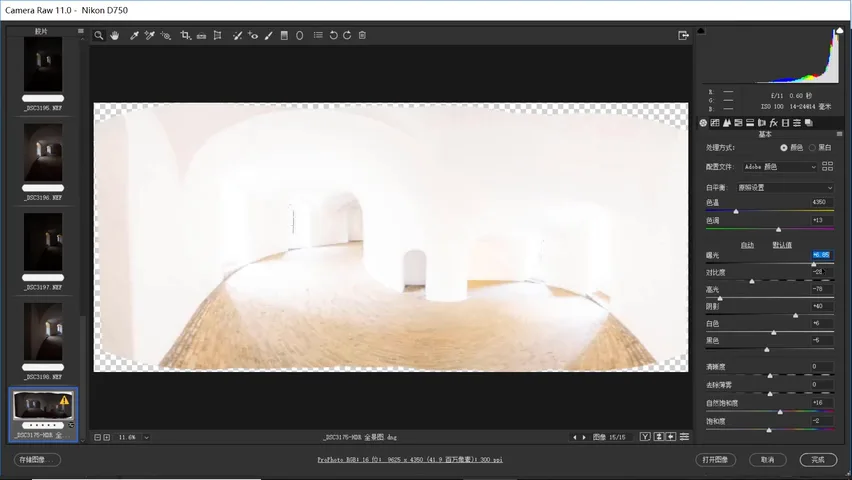Select the Hand tool
The height and width of the screenshot is (480, 852).
click(x=115, y=35)
